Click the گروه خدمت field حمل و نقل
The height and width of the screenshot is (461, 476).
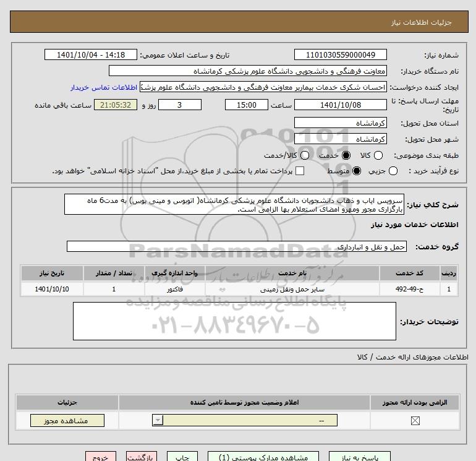[237, 246]
